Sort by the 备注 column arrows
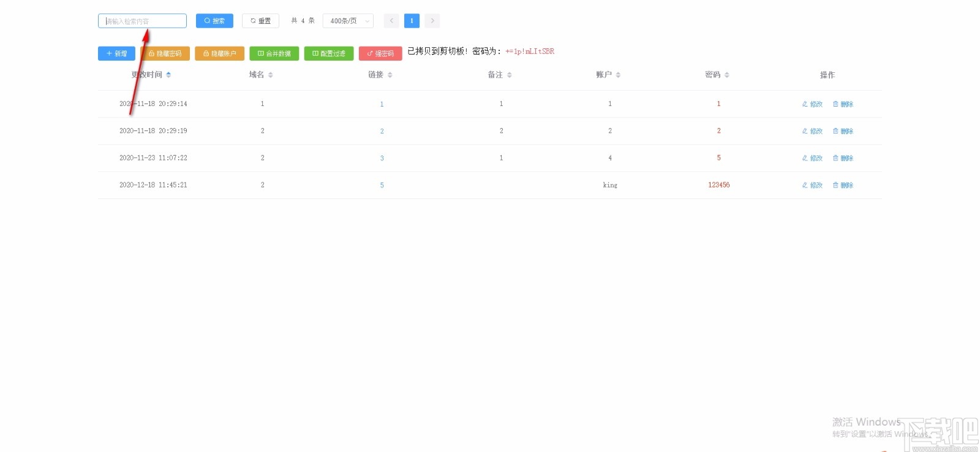 point(509,75)
